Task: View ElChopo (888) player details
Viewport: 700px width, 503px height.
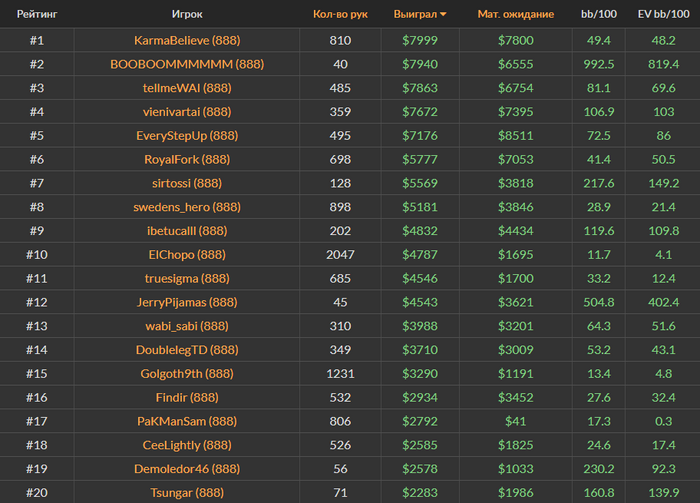Action: click(187, 254)
